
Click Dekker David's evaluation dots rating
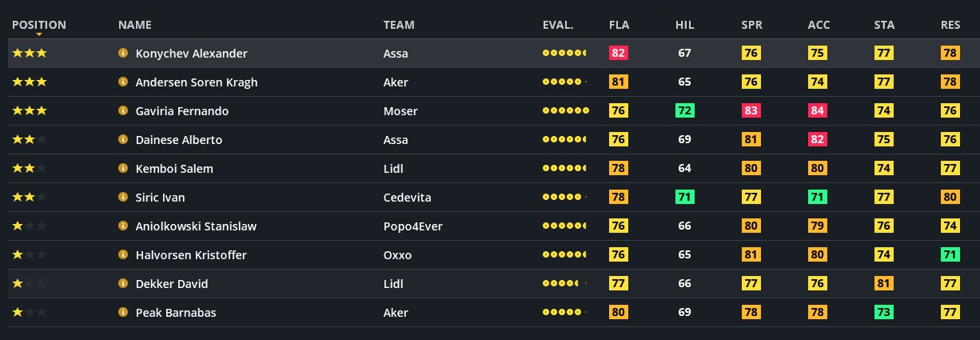pyautogui.click(x=564, y=284)
